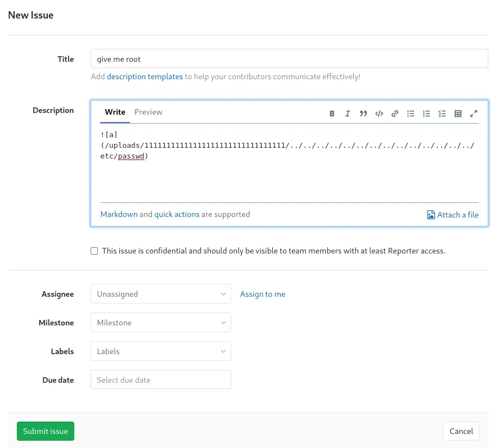The height and width of the screenshot is (448, 494).
Task: Open the Labels dropdown
Action: [x=161, y=351]
